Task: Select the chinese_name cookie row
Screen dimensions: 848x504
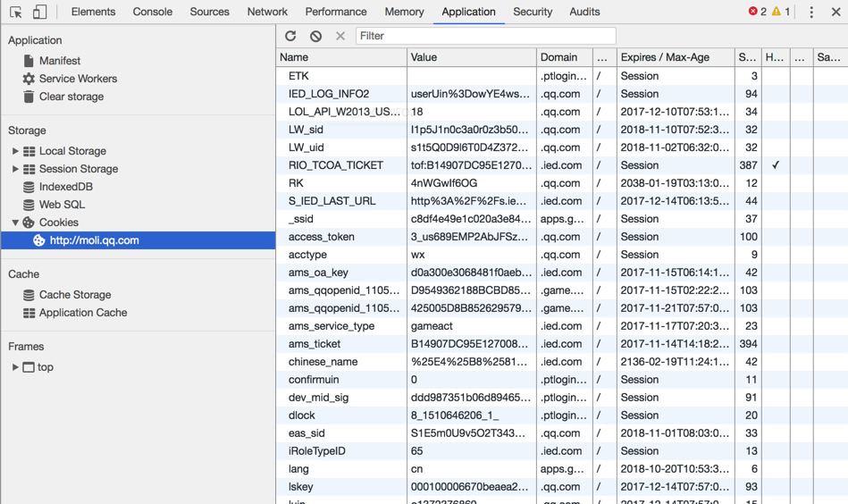Action: [x=562, y=362]
